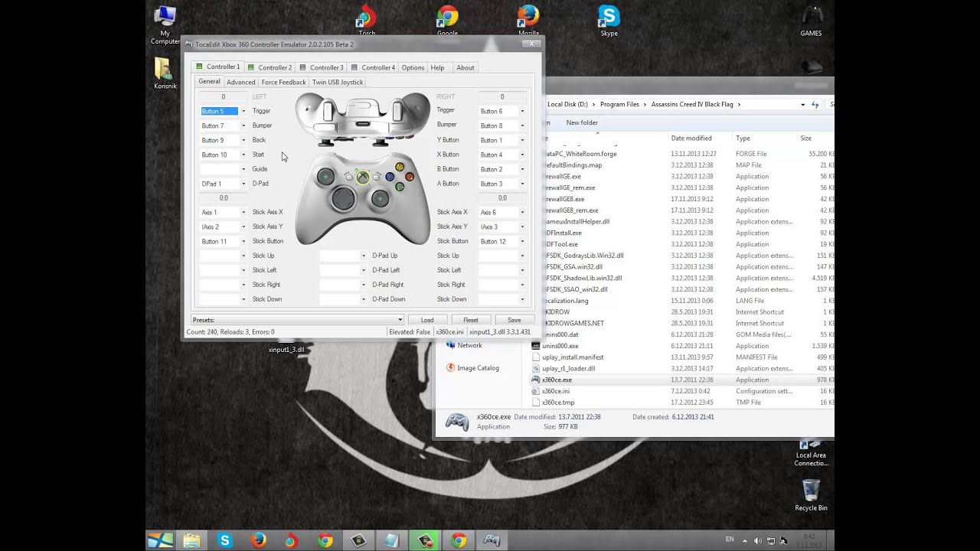Screen dimensions: 980x551
Task: Switch to the Controller 4 tab
Action: point(373,67)
